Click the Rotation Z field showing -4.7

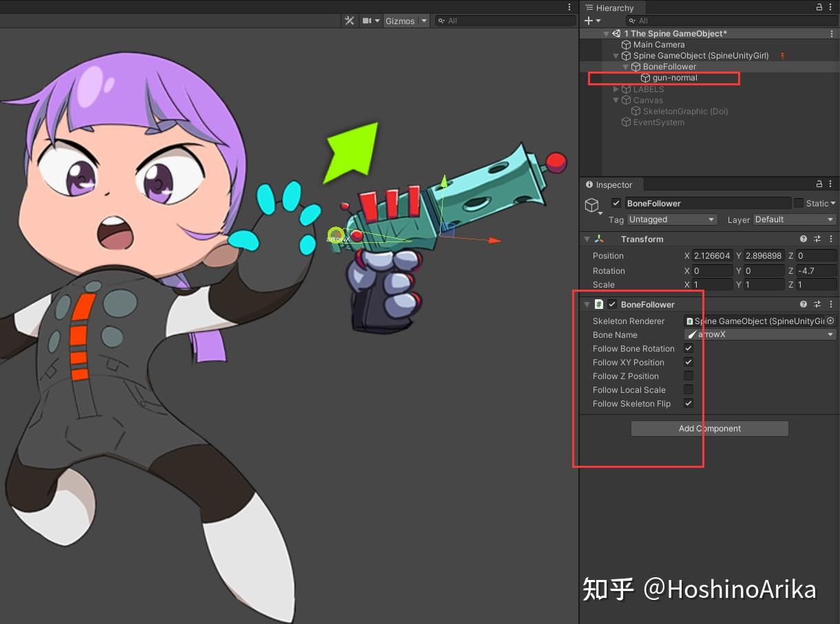(816, 270)
